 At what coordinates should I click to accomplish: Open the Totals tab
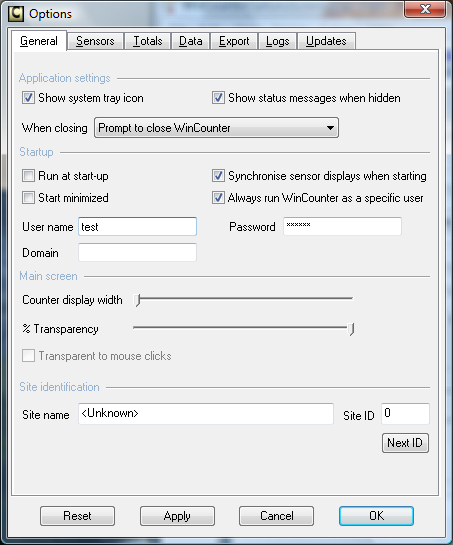tap(148, 41)
